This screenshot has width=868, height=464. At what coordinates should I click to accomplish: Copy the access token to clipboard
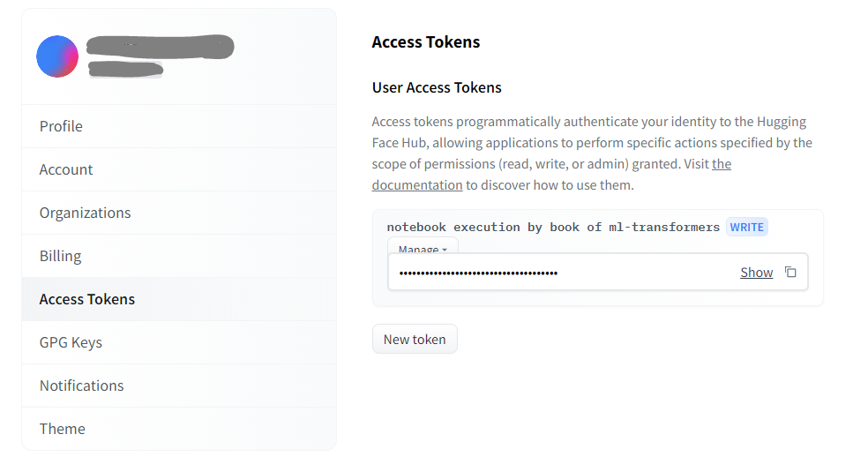tap(790, 273)
